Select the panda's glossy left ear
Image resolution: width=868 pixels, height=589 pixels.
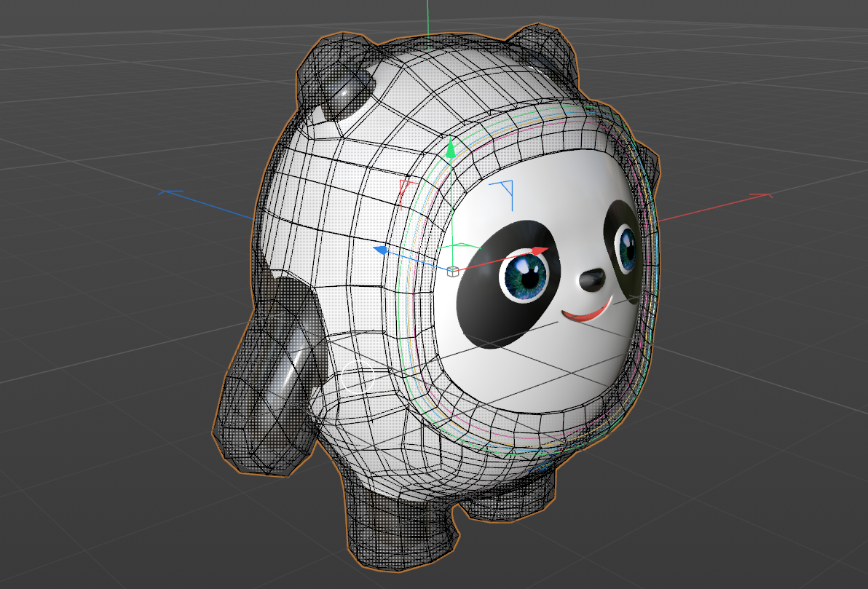tap(338, 77)
